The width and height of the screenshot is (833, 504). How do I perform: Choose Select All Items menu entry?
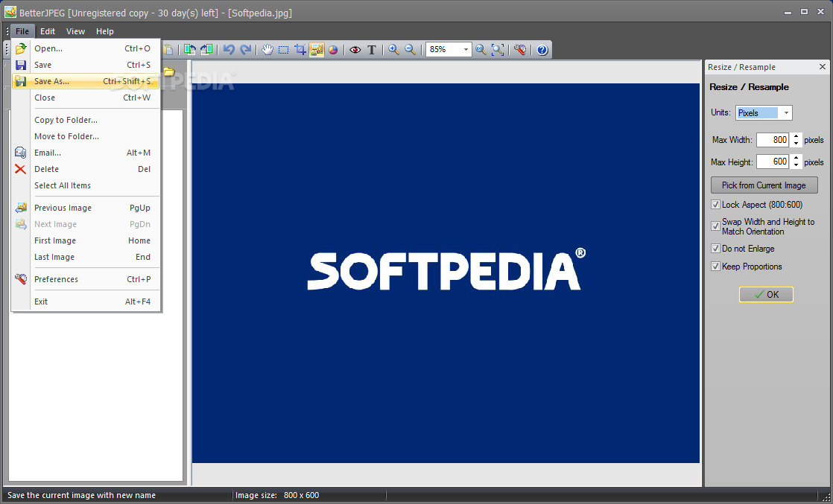86,185
